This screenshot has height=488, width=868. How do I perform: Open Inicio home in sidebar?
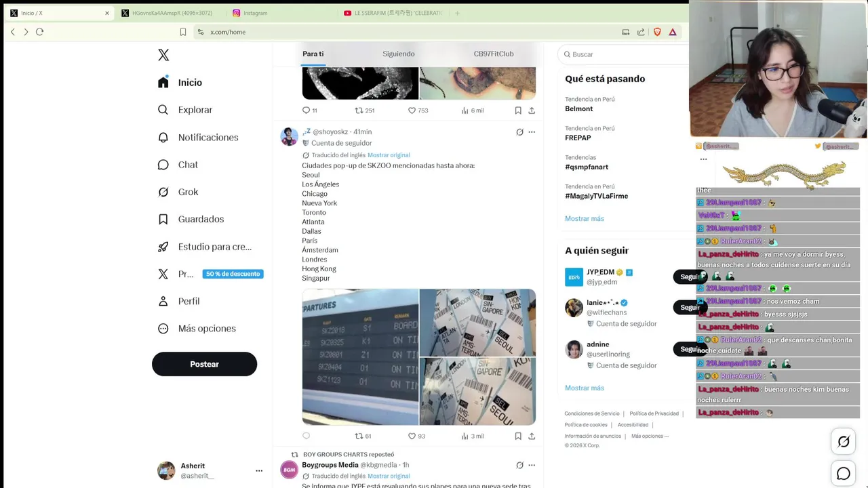(180, 83)
